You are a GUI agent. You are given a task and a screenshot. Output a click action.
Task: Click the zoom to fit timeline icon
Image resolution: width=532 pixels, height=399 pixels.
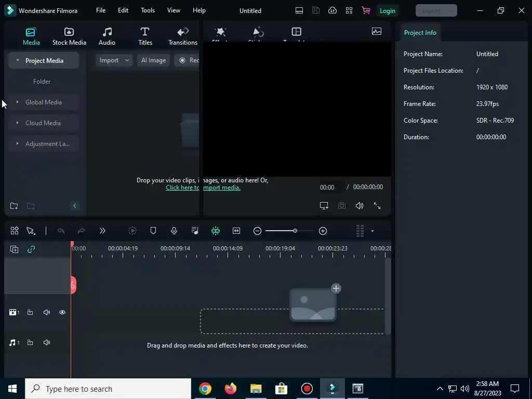pyautogui.click(x=236, y=231)
